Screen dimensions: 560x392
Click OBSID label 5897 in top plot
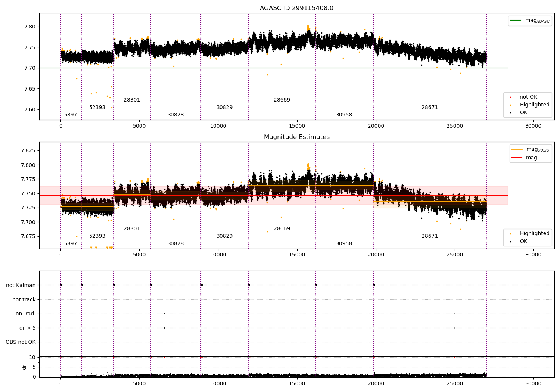[x=71, y=115]
